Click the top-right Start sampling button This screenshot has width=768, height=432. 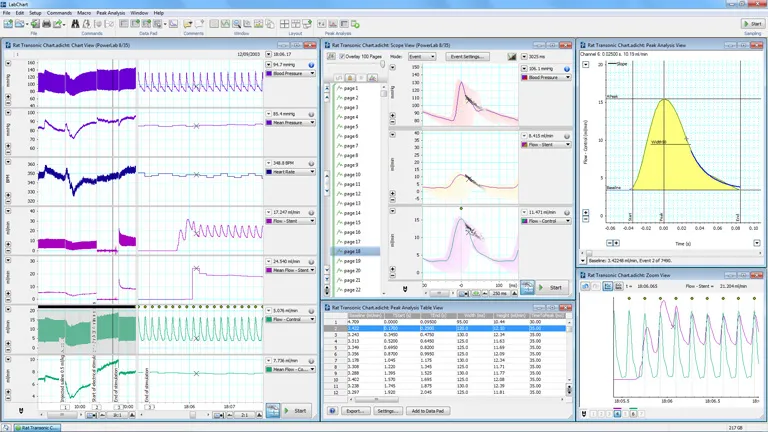751,23
